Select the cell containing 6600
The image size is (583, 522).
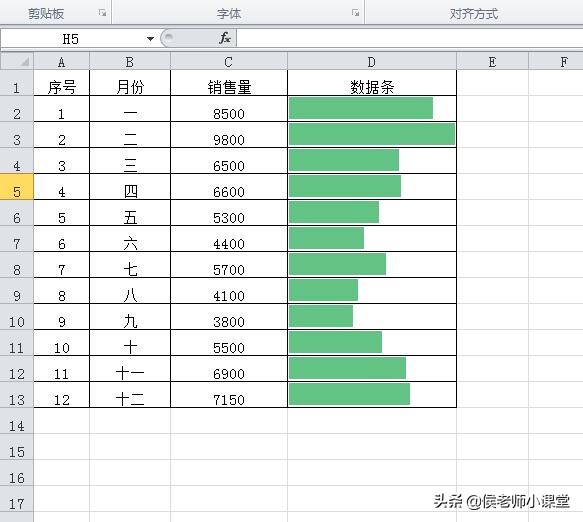229,187
